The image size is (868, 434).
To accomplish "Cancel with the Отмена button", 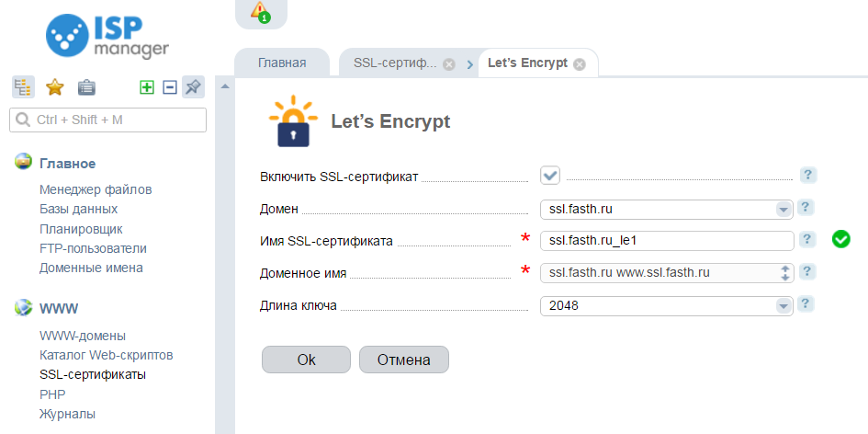I will click(404, 360).
